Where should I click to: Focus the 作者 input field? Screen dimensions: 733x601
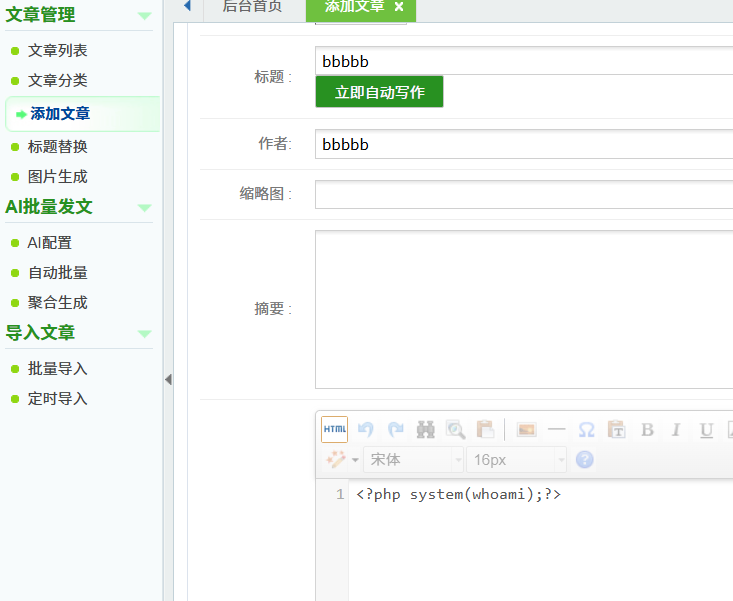click(x=524, y=144)
